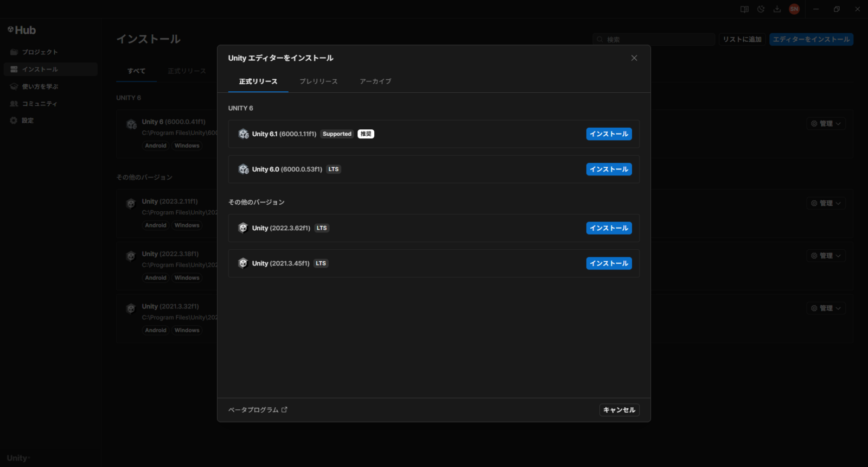The height and width of the screenshot is (467, 868).
Task: Open 設定 in the sidebar
Action: coord(50,121)
